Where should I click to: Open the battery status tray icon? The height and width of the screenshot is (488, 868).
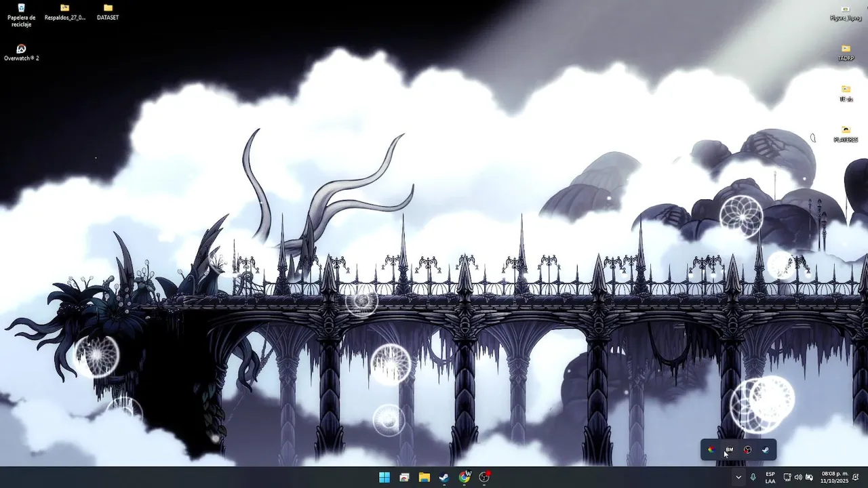809,477
